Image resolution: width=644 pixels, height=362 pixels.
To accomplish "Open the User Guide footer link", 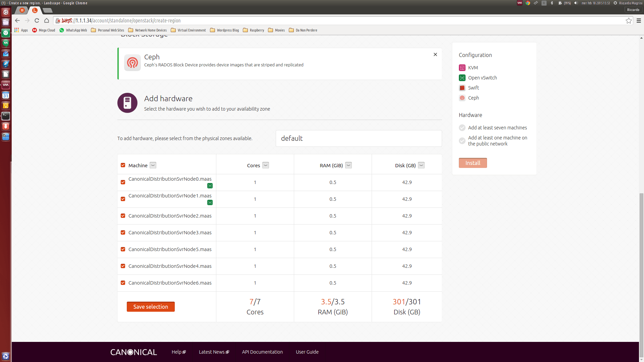I will pos(307,352).
